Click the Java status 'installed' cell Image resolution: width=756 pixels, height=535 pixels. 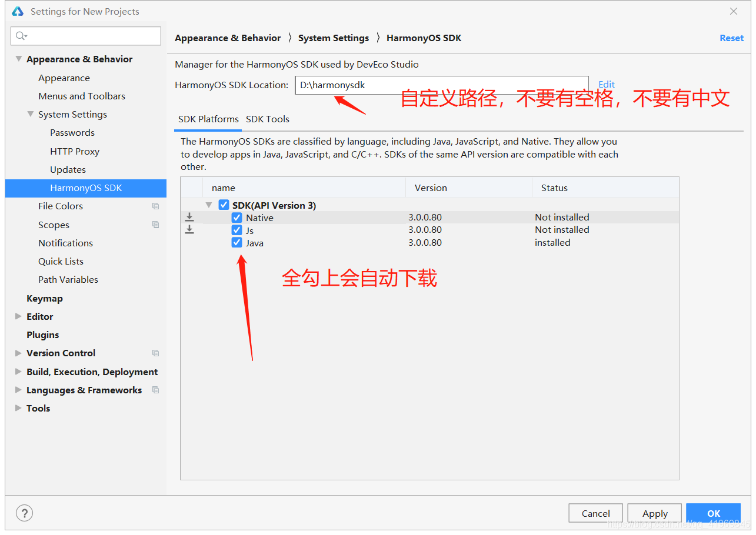552,242
